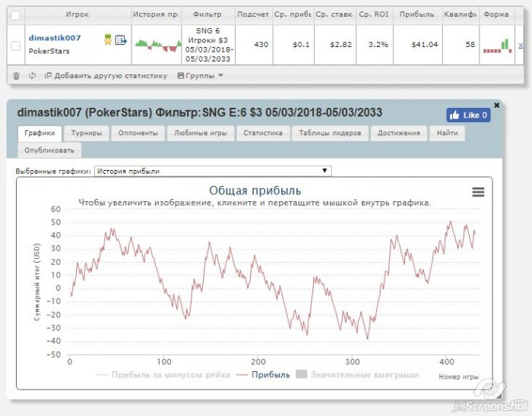Image resolution: width=532 pixels, height=416 pixels.
Task: Click the green star badge next to dimastik007
Action: click(x=108, y=39)
